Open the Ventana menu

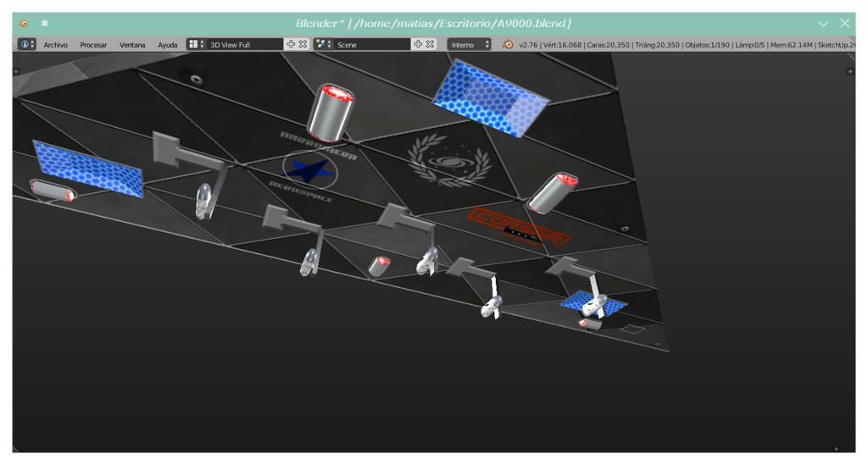click(x=132, y=45)
